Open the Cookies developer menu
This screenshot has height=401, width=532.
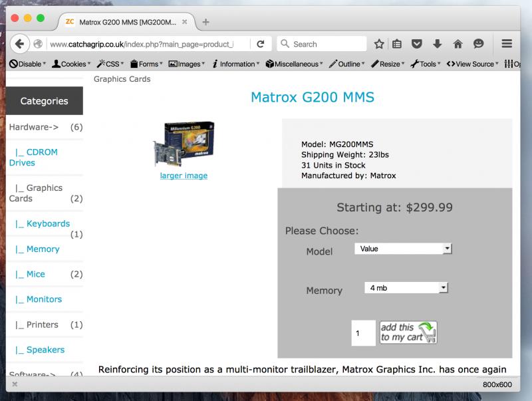[x=71, y=64]
